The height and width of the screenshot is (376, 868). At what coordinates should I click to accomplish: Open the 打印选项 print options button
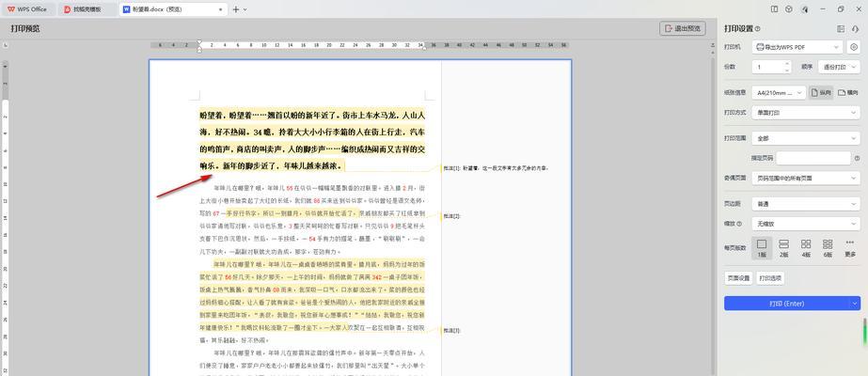coord(770,278)
